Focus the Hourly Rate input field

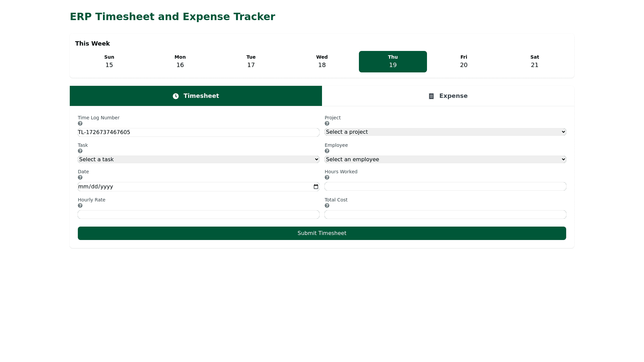(x=198, y=215)
